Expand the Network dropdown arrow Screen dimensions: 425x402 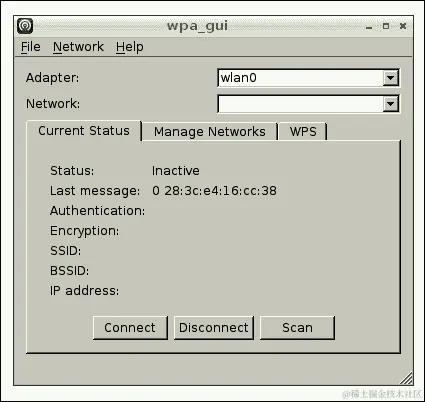click(x=390, y=104)
